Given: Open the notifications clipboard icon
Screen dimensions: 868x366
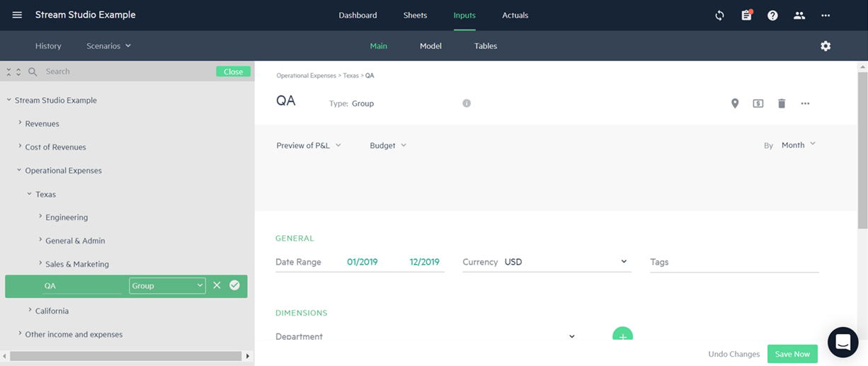Looking at the screenshot, I should (x=746, y=15).
